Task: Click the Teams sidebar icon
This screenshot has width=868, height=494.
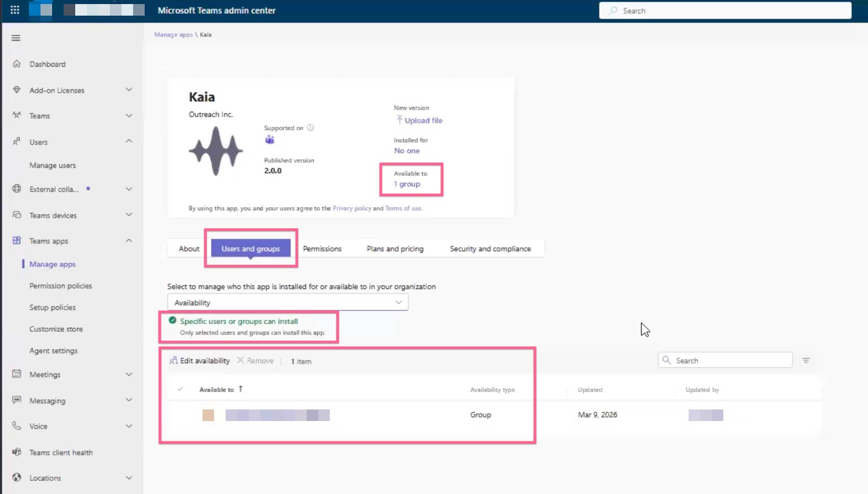Action: point(17,115)
